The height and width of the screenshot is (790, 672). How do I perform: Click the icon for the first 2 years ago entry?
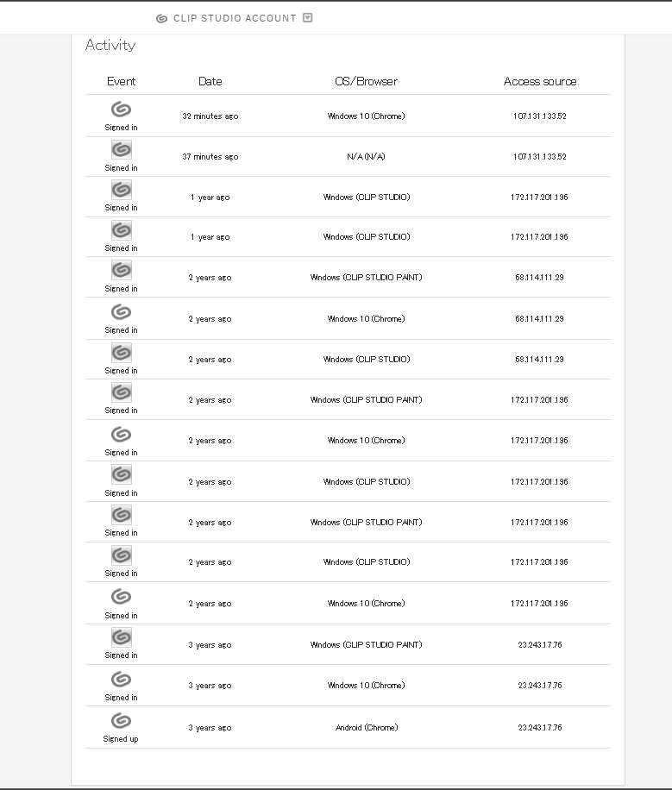[x=121, y=270]
